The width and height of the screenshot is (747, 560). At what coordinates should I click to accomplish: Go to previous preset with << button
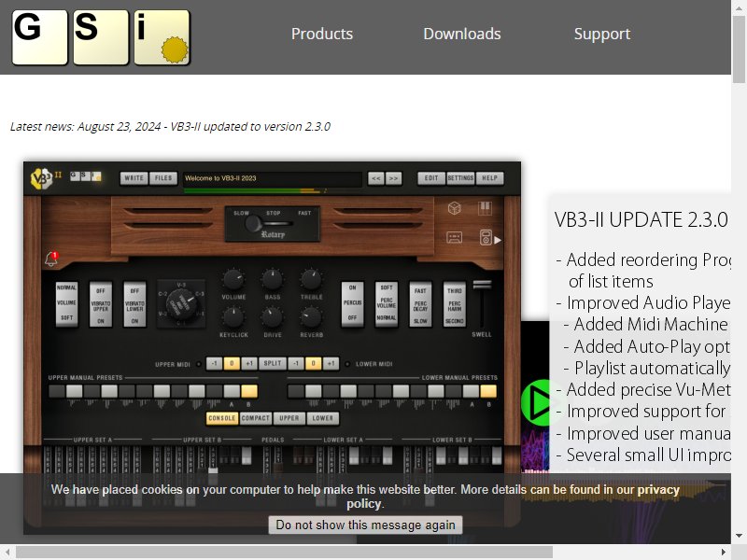click(376, 178)
